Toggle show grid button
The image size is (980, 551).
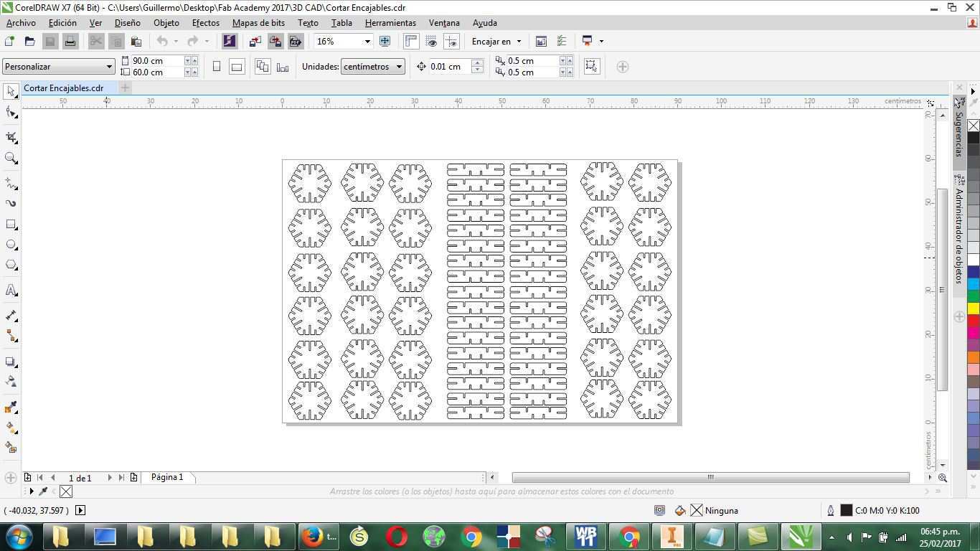(x=431, y=42)
